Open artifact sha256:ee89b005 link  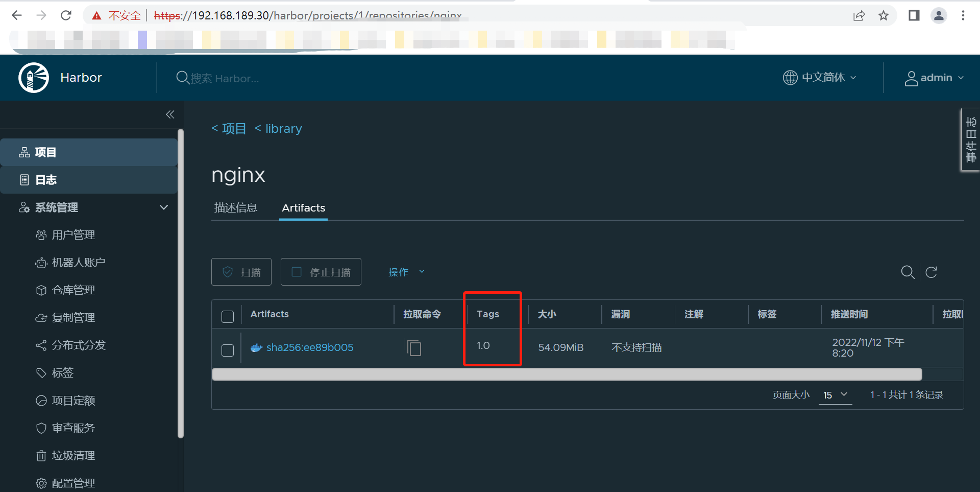click(310, 348)
